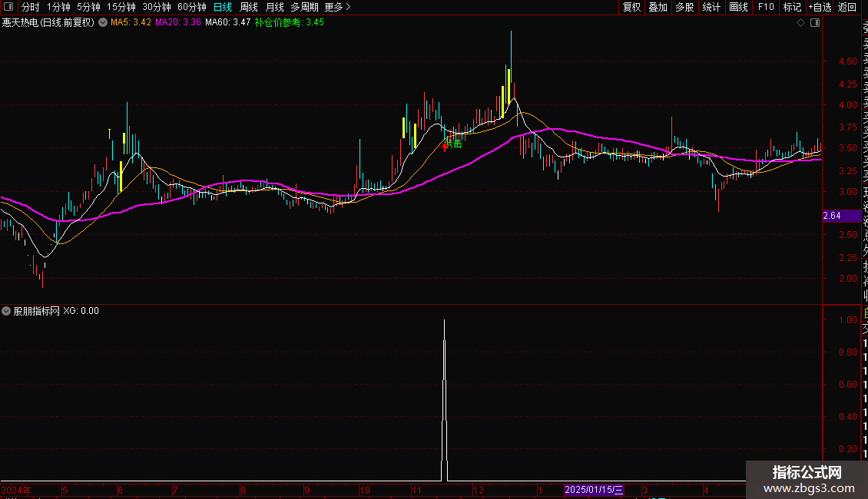Open F10 company information
The image size is (868, 499).
(x=766, y=7)
